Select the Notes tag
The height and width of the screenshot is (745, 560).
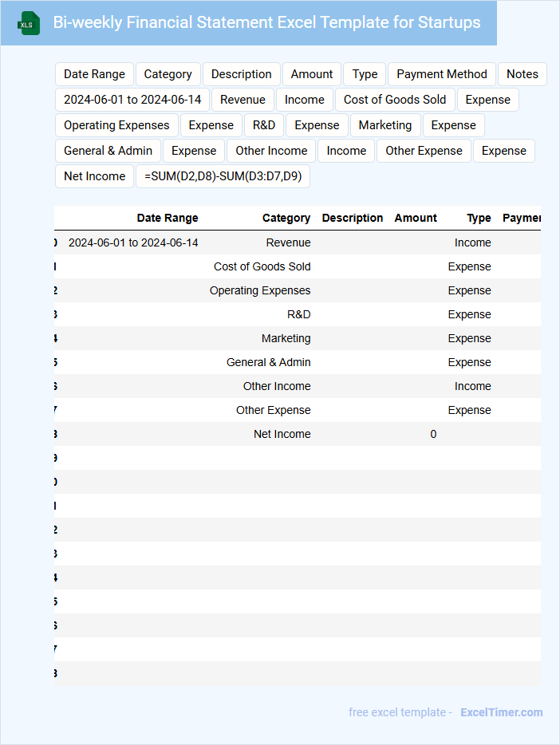pyautogui.click(x=522, y=74)
